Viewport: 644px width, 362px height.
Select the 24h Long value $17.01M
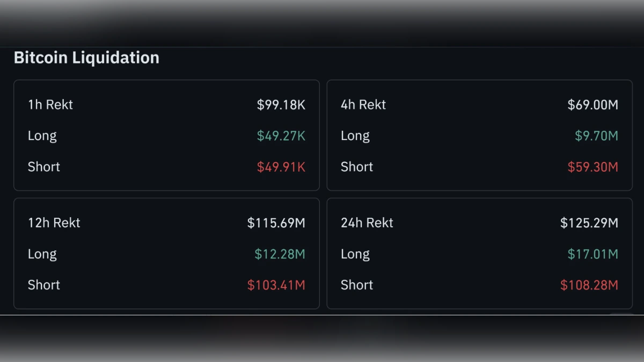click(x=591, y=254)
